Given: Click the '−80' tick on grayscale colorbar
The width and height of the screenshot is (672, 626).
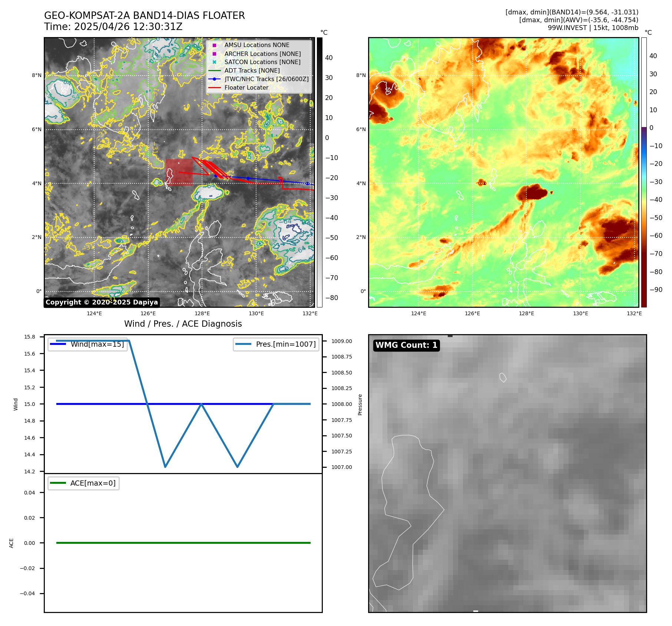Looking at the screenshot, I should 332,298.
